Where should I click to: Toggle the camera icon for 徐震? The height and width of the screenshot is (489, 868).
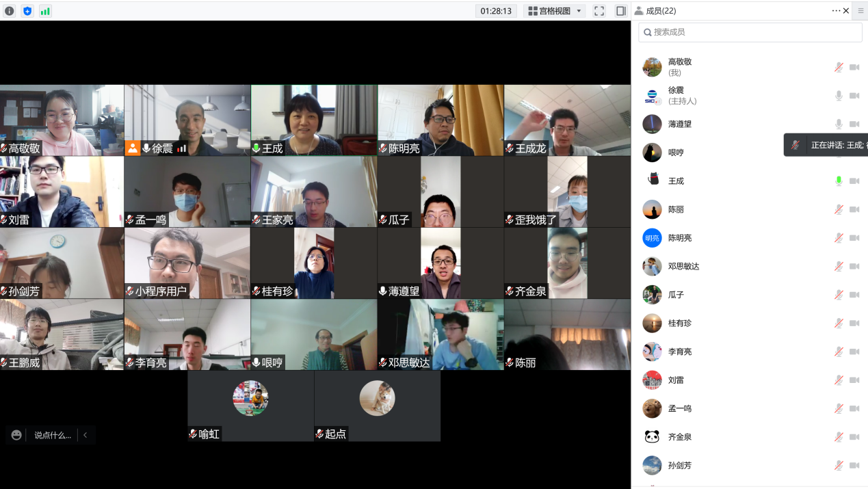(854, 96)
